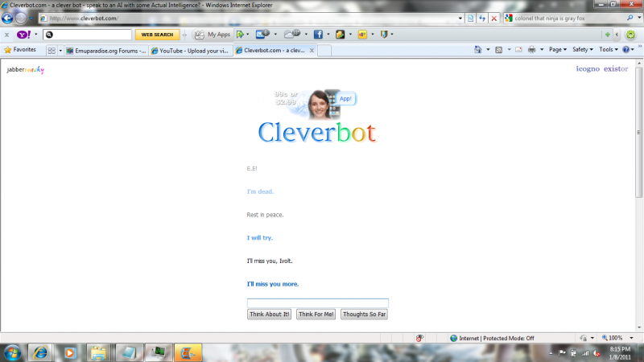Open the Page menu dropdown
Viewport: 644px width, 362px height.
click(558, 50)
